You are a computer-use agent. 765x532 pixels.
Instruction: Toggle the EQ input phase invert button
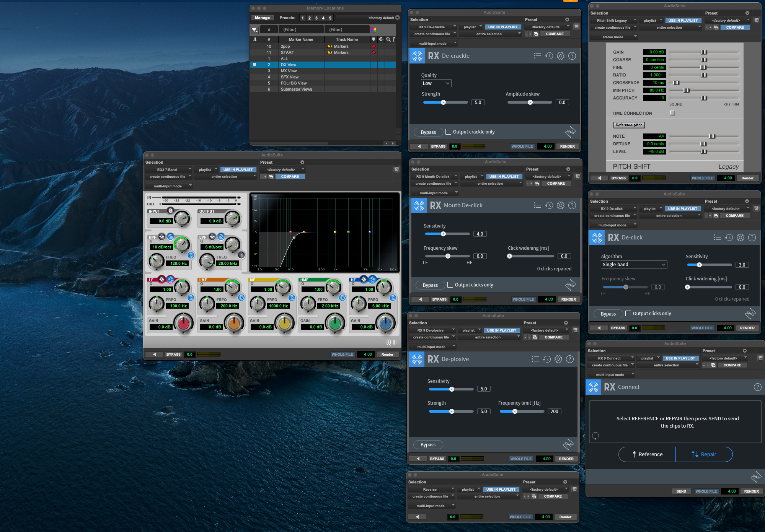171,211
